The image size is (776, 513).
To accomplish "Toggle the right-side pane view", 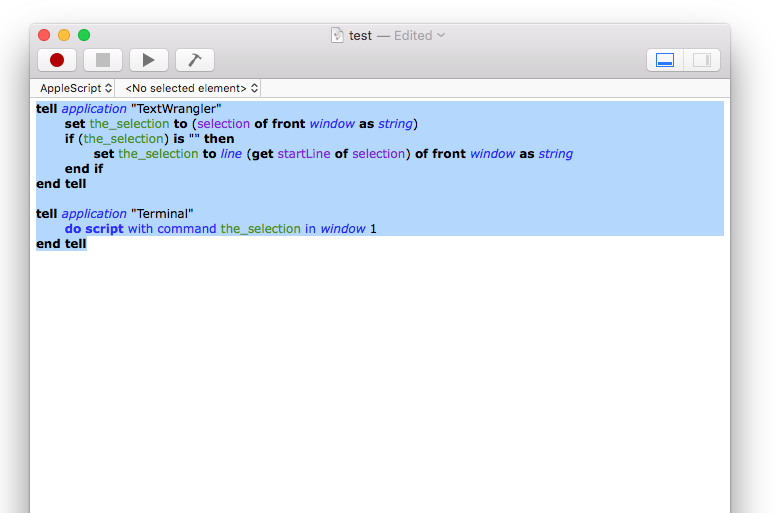I will (x=702, y=60).
